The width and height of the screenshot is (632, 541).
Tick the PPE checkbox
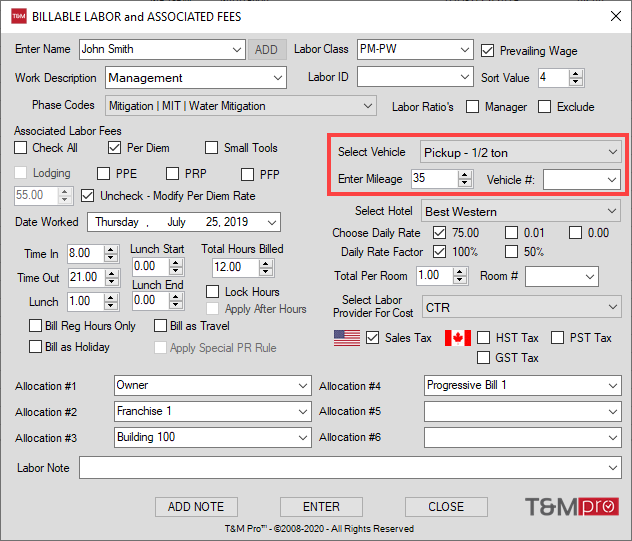point(104,174)
